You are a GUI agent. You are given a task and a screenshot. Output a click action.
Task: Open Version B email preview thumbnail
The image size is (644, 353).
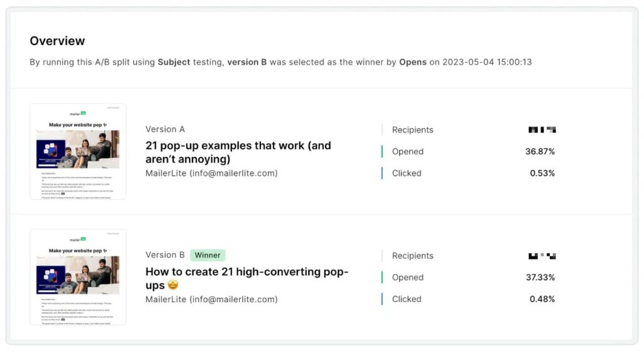tap(78, 278)
